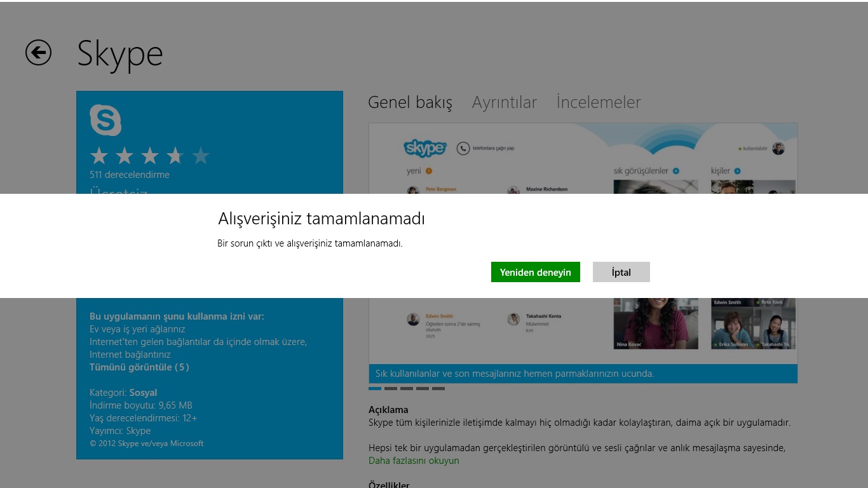868x488 pixels.
Task: Open the Genel bakış tab
Action: click(x=410, y=102)
